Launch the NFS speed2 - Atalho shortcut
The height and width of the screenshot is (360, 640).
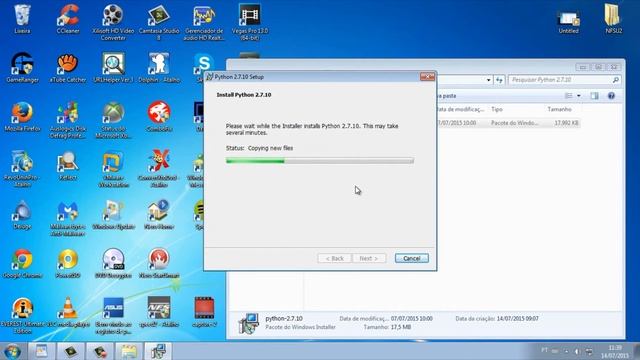click(159, 313)
